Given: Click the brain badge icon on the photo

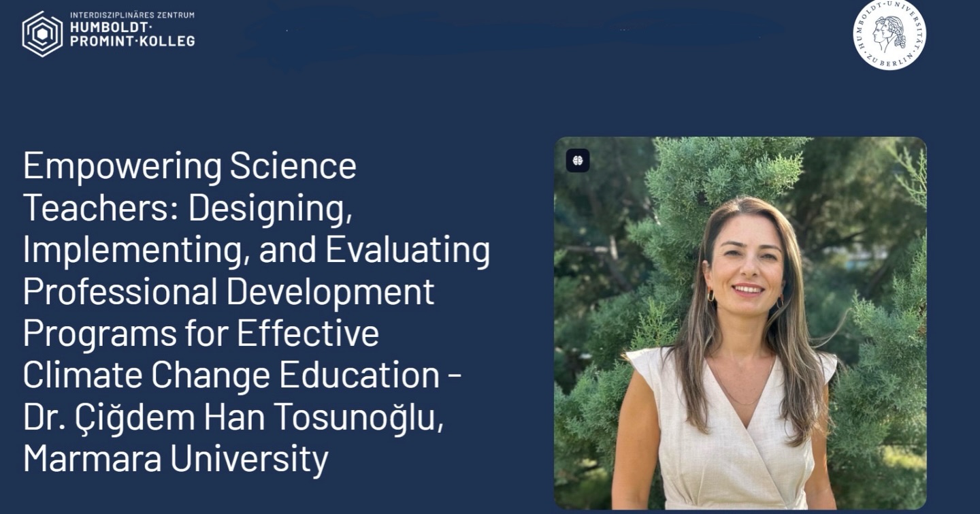Looking at the screenshot, I should point(578,161).
